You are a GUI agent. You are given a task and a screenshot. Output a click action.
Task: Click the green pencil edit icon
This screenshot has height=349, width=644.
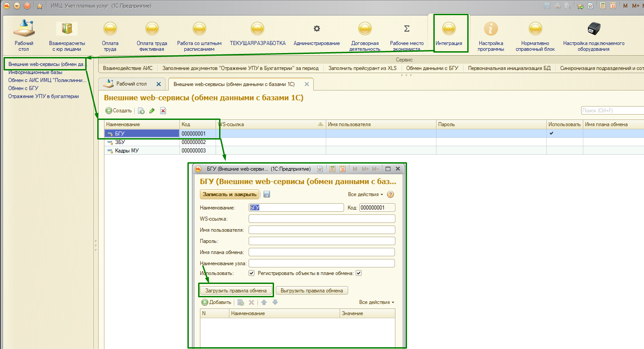pyautogui.click(x=152, y=111)
